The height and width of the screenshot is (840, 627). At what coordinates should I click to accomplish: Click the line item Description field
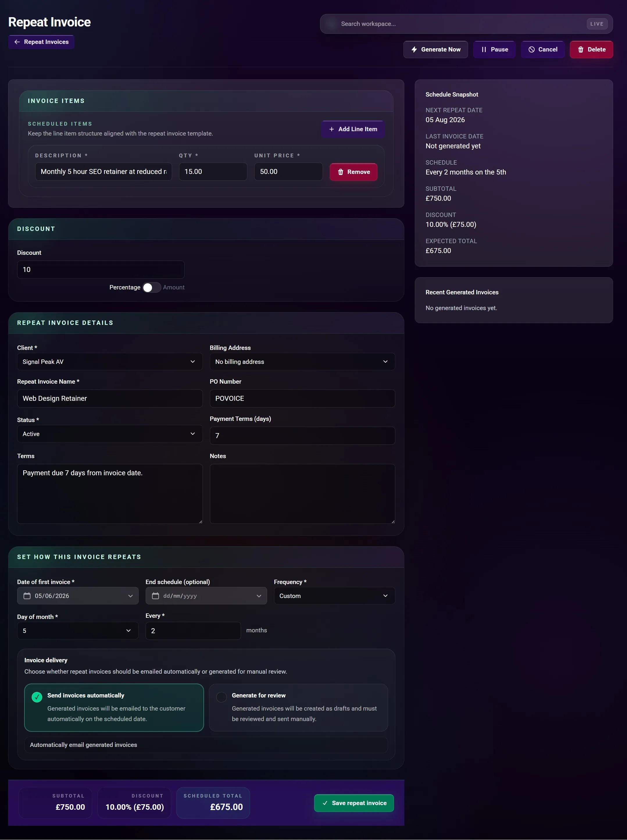tap(103, 172)
